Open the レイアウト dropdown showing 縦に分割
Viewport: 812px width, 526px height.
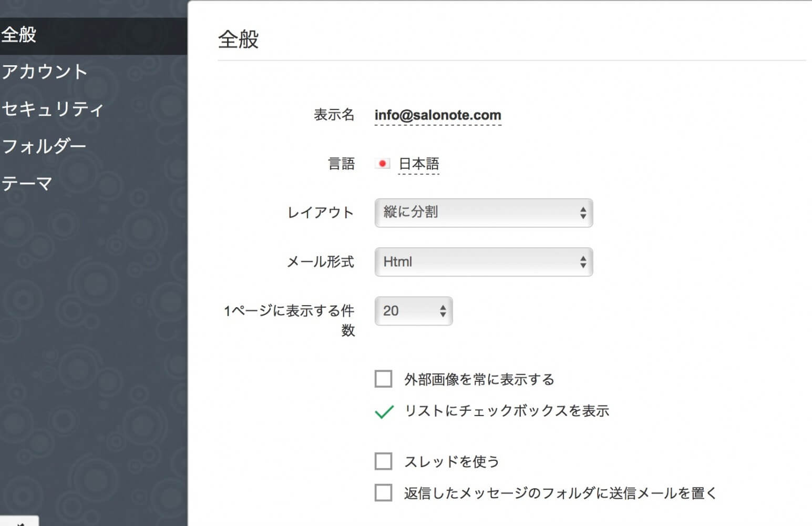pyautogui.click(x=484, y=213)
